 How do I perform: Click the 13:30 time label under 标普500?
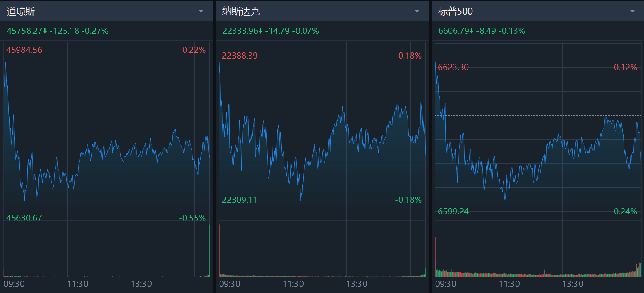(x=573, y=284)
